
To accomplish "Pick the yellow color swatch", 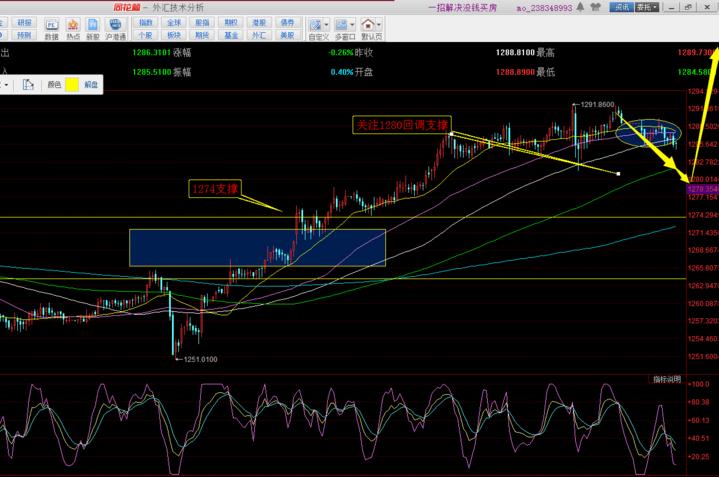I will click(74, 85).
